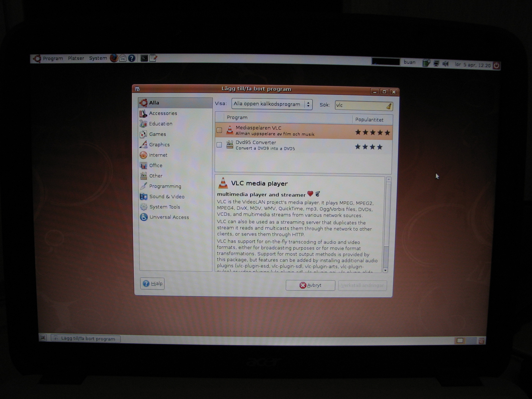Click the Hjälp button
This screenshot has height=399, width=532.
[x=152, y=283]
